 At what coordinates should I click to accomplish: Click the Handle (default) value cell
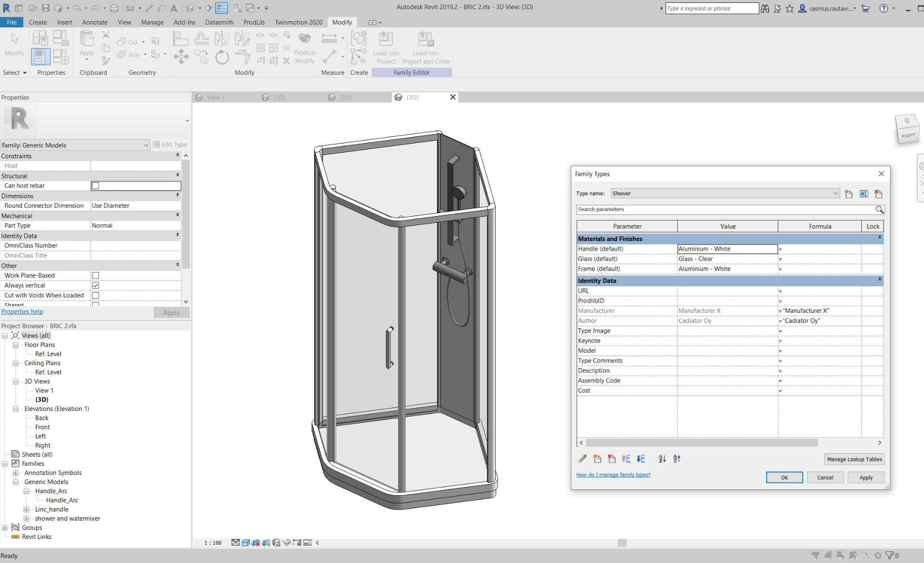pyautogui.click(x=727, y=249)
